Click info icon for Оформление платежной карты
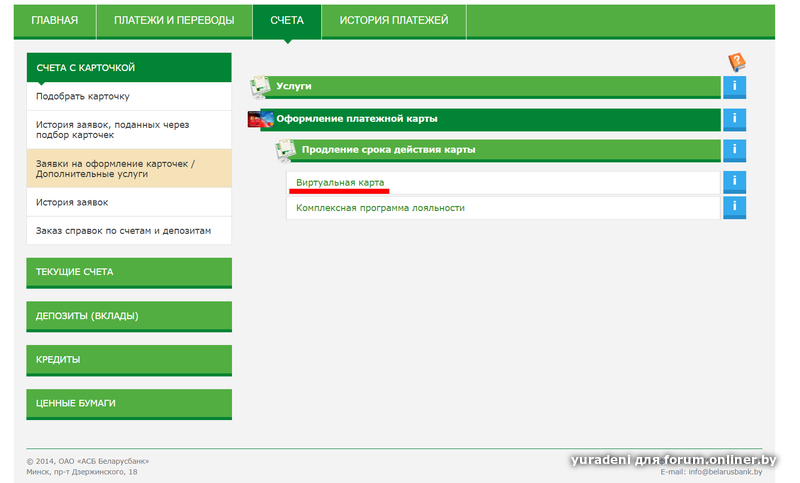 pos(734,119)
